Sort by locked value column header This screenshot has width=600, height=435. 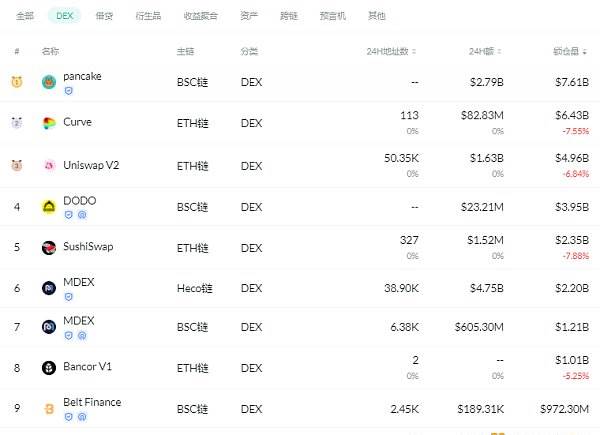(570, 51)
